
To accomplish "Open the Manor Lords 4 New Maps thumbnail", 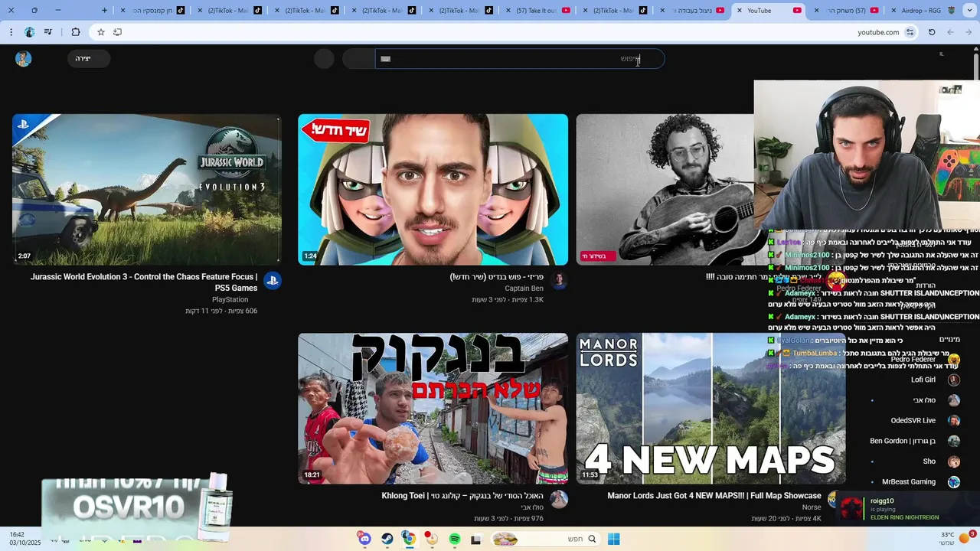I will pos(710,409).
